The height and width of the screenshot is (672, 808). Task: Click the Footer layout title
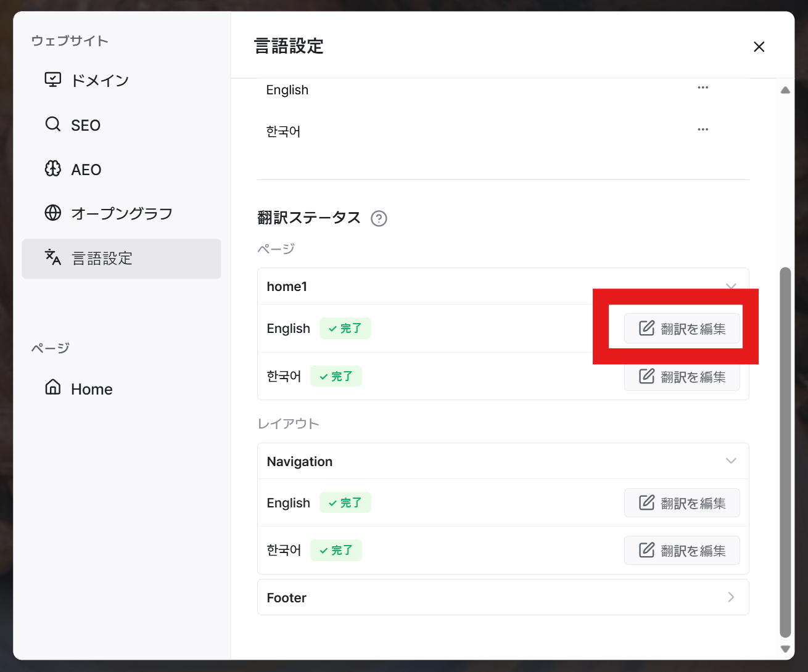[287, 598]
